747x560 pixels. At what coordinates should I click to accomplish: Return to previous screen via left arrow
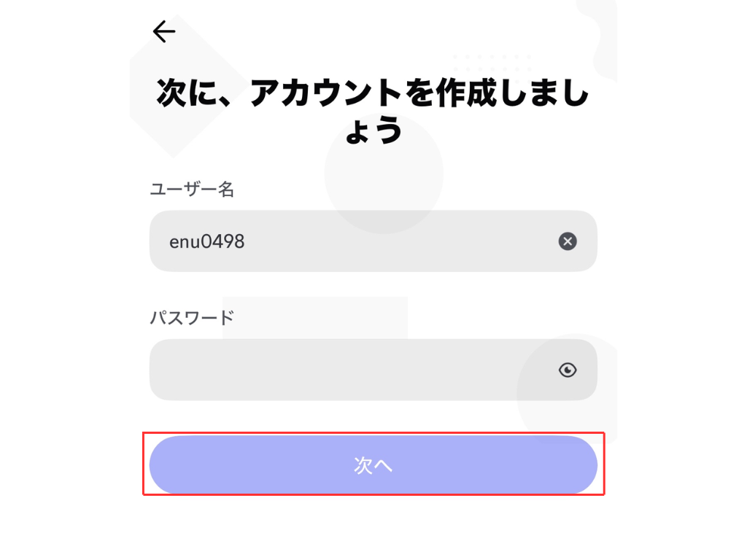[x=164, y=31]
